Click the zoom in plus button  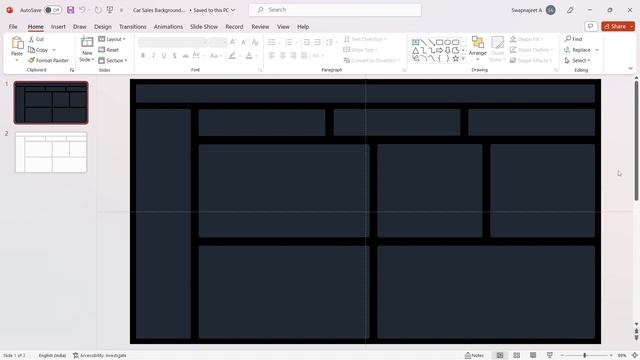[611, 356]
